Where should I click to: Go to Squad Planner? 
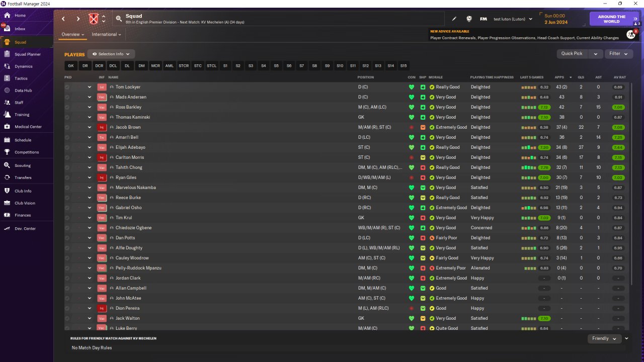point(27,54)
